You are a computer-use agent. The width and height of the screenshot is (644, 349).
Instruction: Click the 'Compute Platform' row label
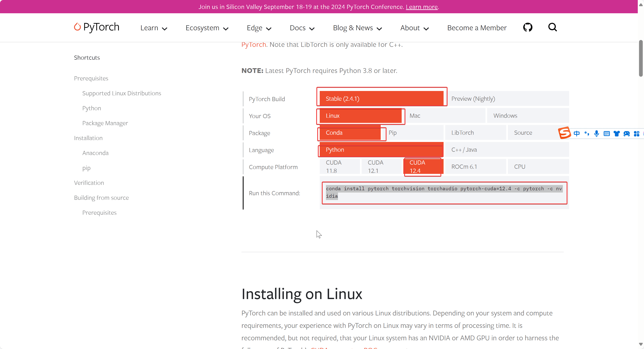[273, 167]
